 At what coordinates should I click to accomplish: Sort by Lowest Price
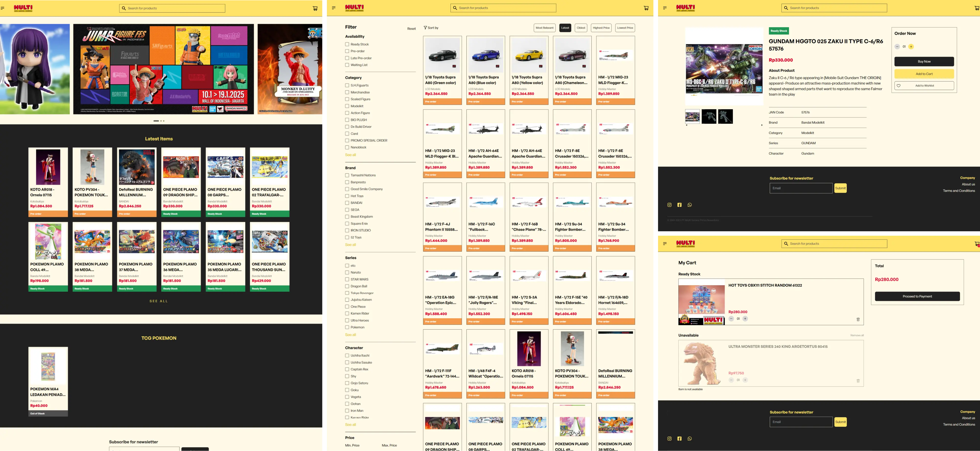point(625,28)
